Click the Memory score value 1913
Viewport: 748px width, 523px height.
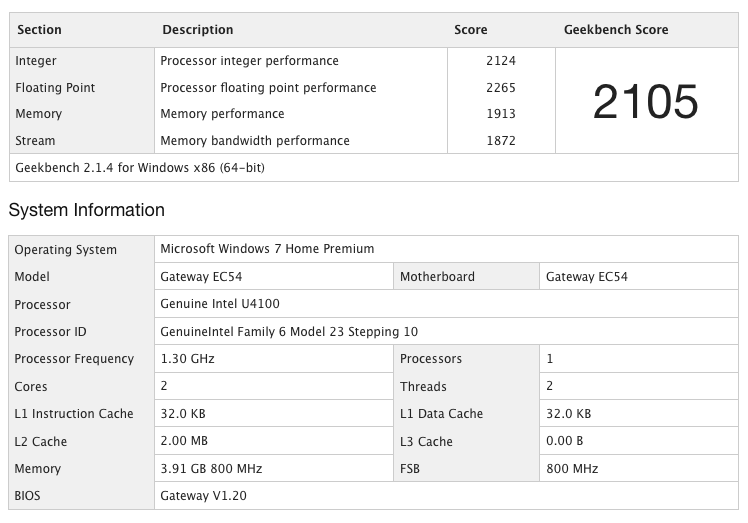pos(500,114)
